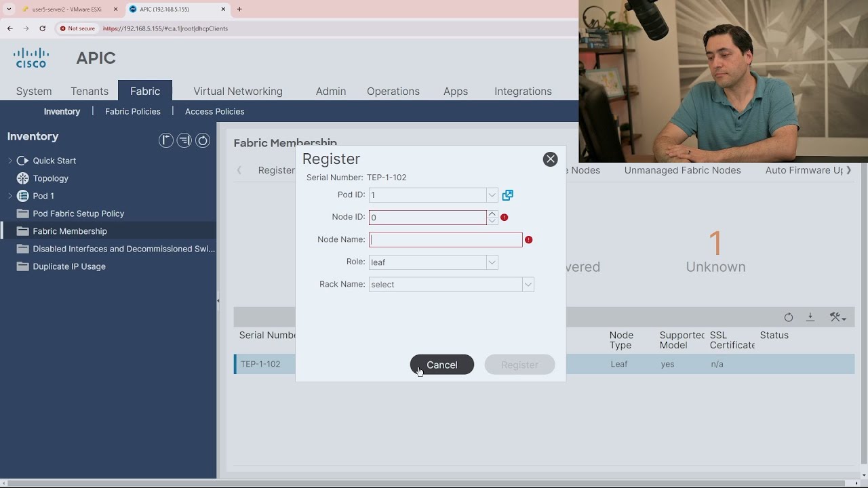Screen dimensions: 868x488
Task: Expand the Pod 1 tree node
Action: [10, 196]
